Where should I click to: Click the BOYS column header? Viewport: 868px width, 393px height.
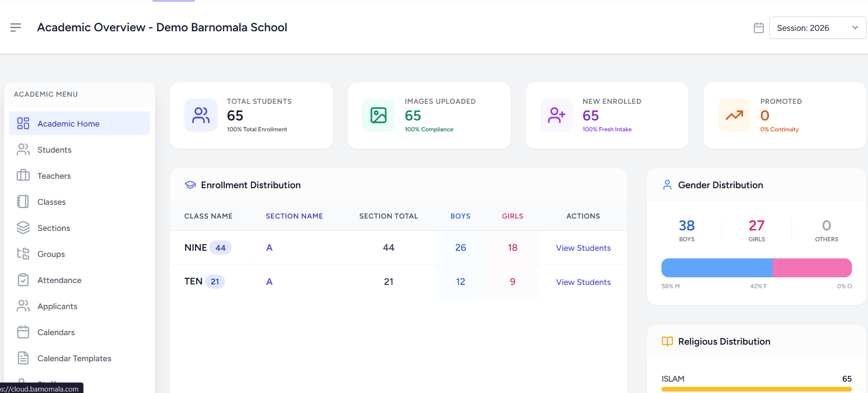461,216
